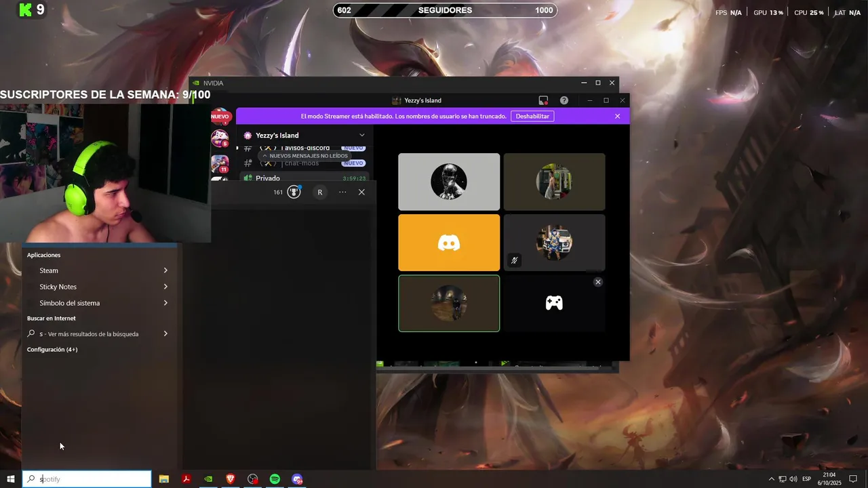The image size is (868, 488).
Task: Click the Buscar en Internet heading
Action: pyautogui.click(x=51, y=318)
